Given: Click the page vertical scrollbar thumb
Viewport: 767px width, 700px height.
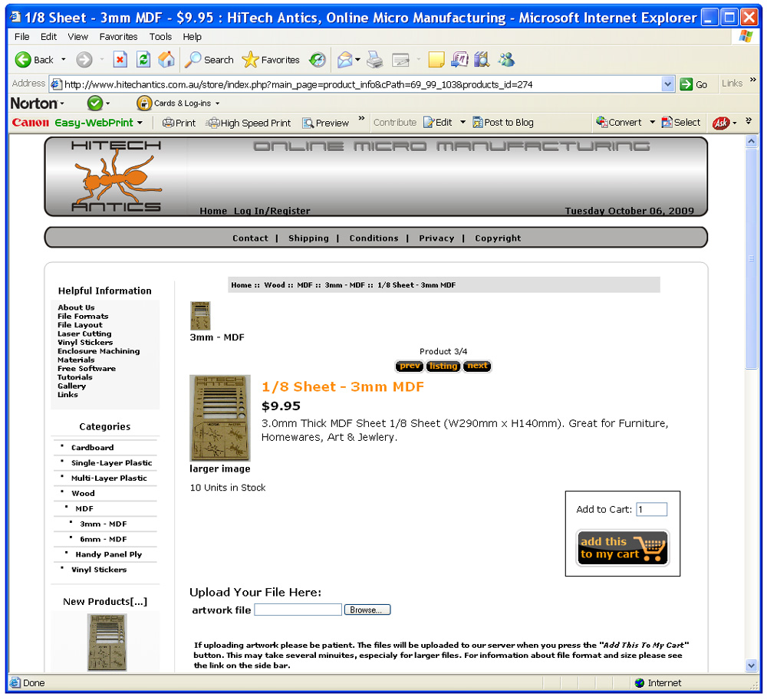Looking at the screenshot, I should pos(752,258).
